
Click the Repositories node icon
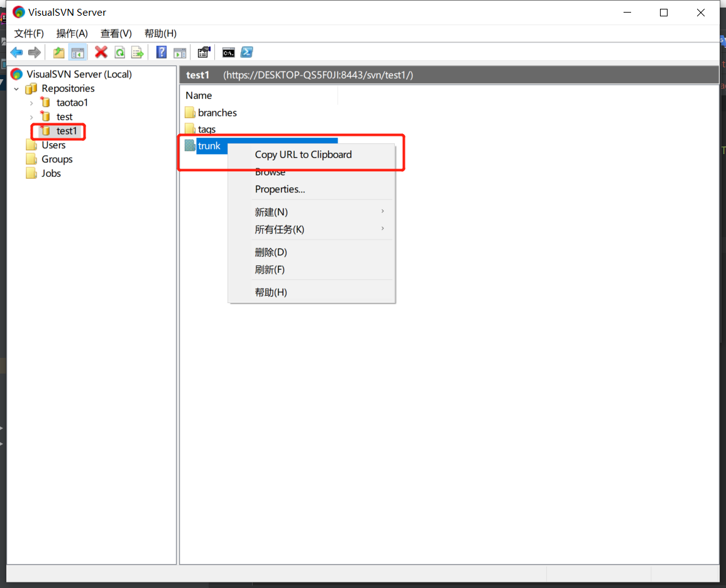pos(31,88)
